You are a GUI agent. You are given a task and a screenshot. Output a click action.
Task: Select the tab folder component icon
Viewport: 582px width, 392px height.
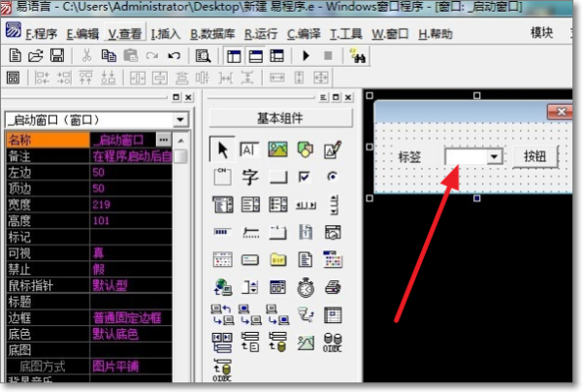(x=278, y=233)
